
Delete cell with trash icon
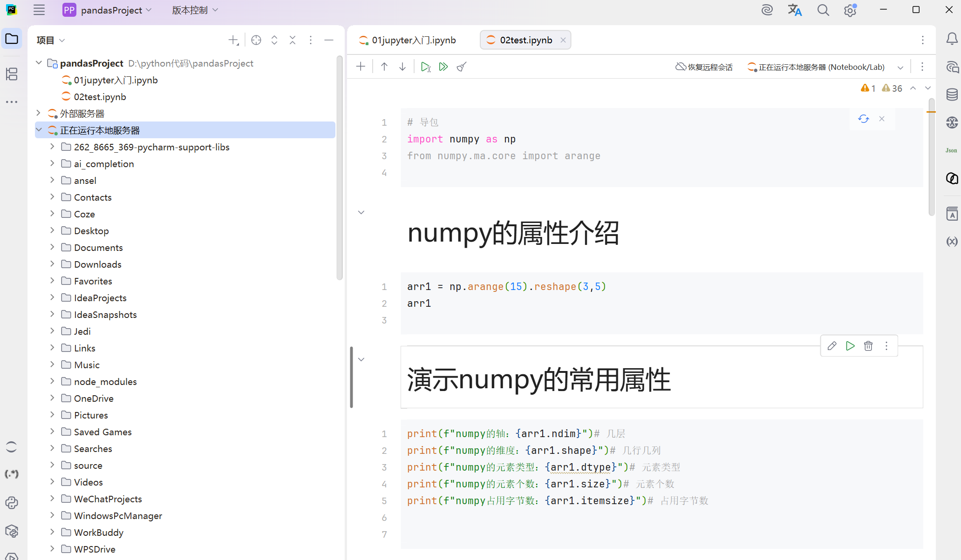click(868, 346)
